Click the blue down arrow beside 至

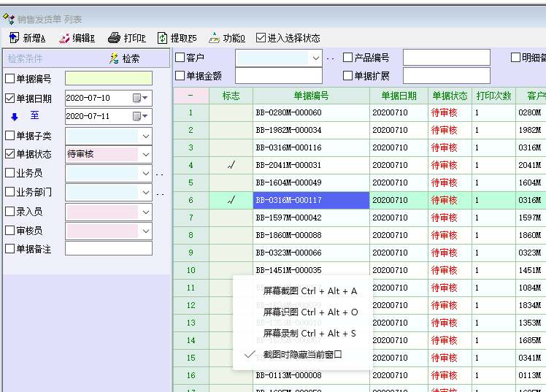coord(14,116)
